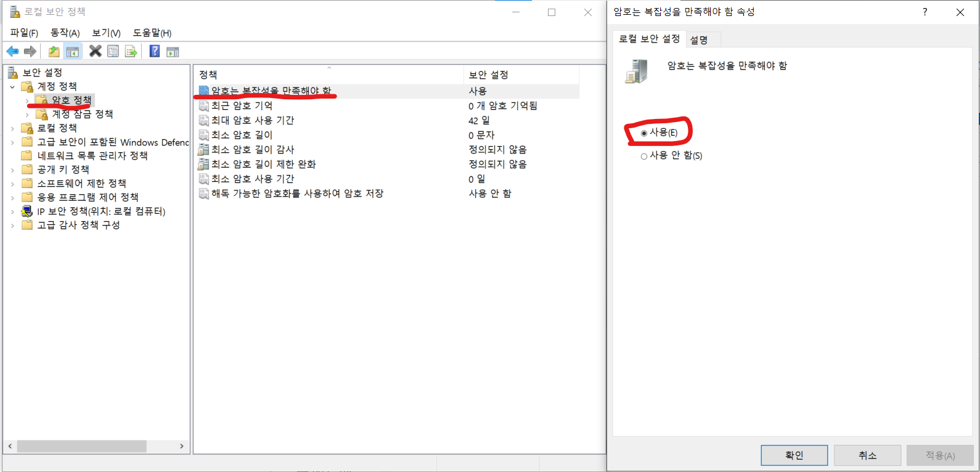
Task: Click the Delete (X) toolbar icon
Action: [96, 51]
